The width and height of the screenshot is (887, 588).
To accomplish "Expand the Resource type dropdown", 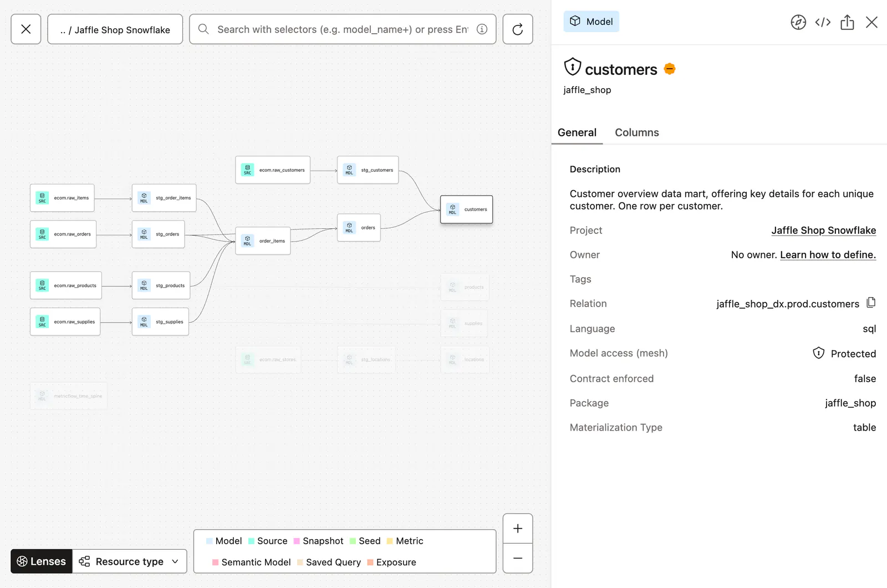I will tap(129, 561).
